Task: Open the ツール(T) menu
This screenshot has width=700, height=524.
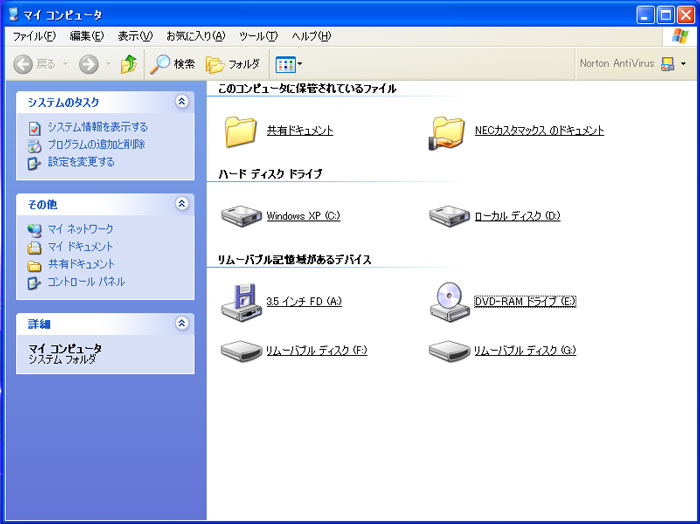Action: (258, 36)
